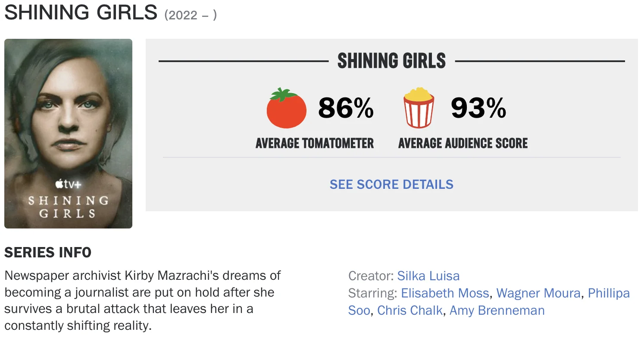Select the Average Tomatometer label

(x=315, y=143)
